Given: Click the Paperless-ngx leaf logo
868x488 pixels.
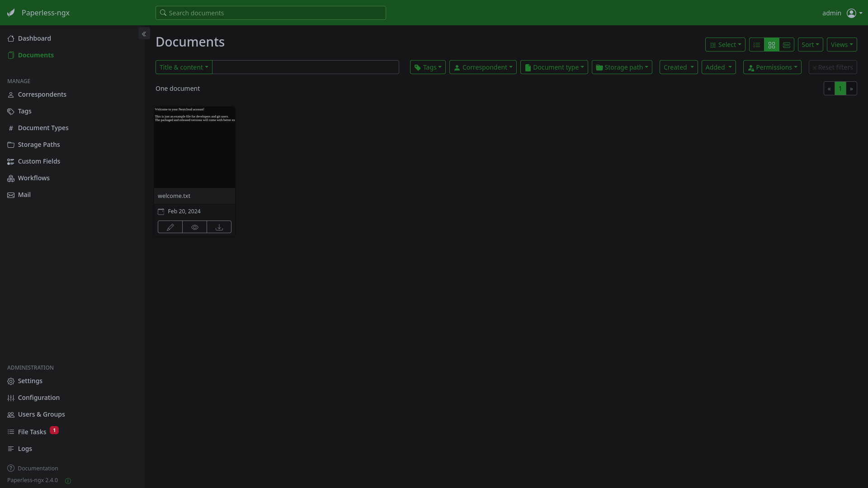Looking at the screenshot, I should 11,13.
